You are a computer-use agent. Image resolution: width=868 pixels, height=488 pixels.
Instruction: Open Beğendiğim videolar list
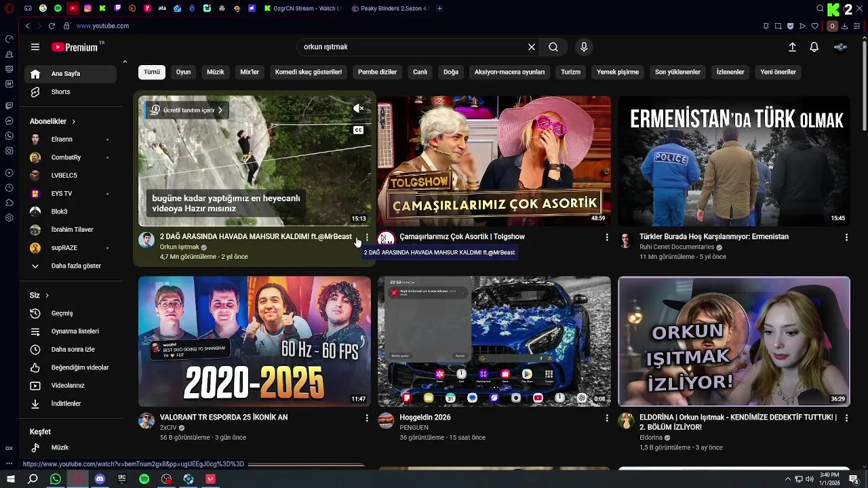[x=71, y=367]
